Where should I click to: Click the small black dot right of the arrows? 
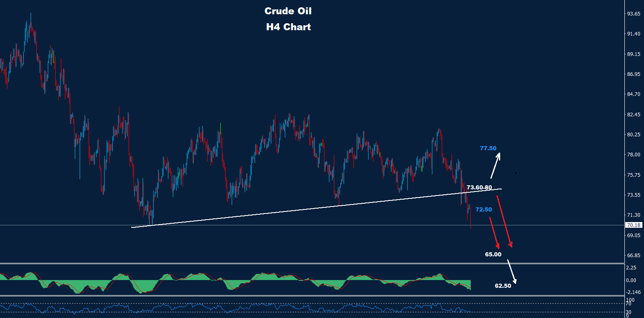[x=516, y=173]
